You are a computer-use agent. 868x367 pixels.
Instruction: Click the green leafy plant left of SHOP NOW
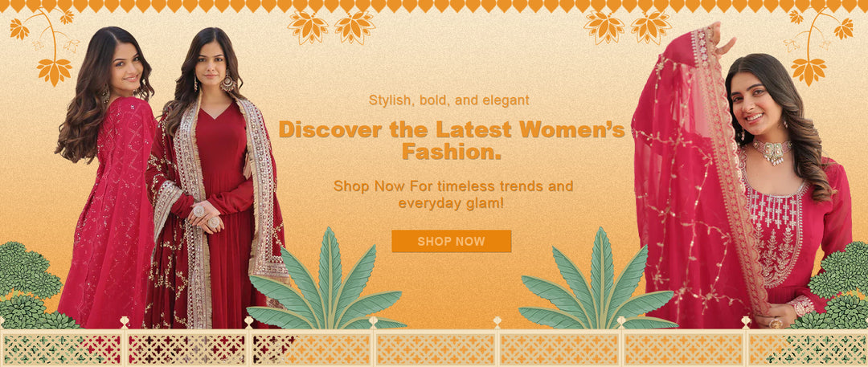pyautogui.click(x=325, y=281)
